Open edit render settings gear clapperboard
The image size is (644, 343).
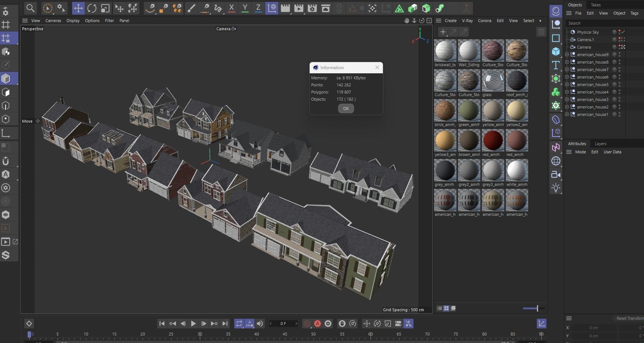tap(312, 8)
